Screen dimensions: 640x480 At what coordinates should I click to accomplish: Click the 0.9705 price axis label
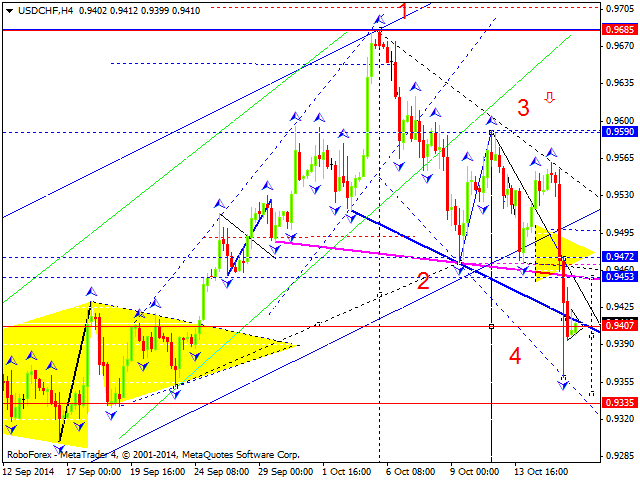620,8
